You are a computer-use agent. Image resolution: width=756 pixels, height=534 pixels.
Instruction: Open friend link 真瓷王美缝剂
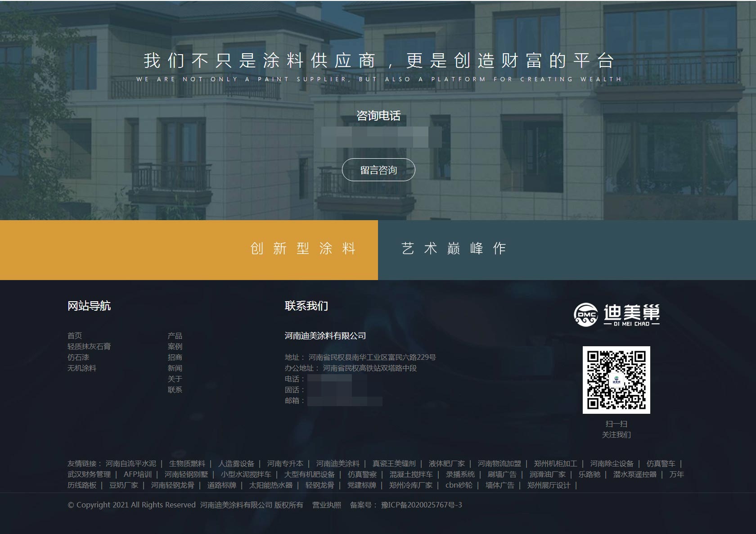pos(394,463)
